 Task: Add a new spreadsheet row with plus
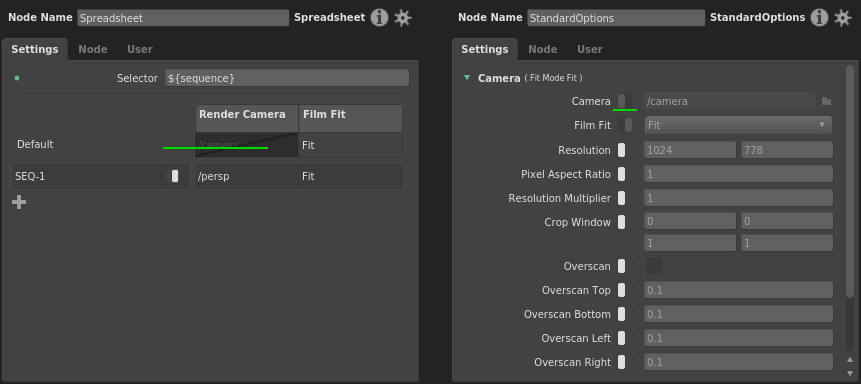click(x=19, y=202)
